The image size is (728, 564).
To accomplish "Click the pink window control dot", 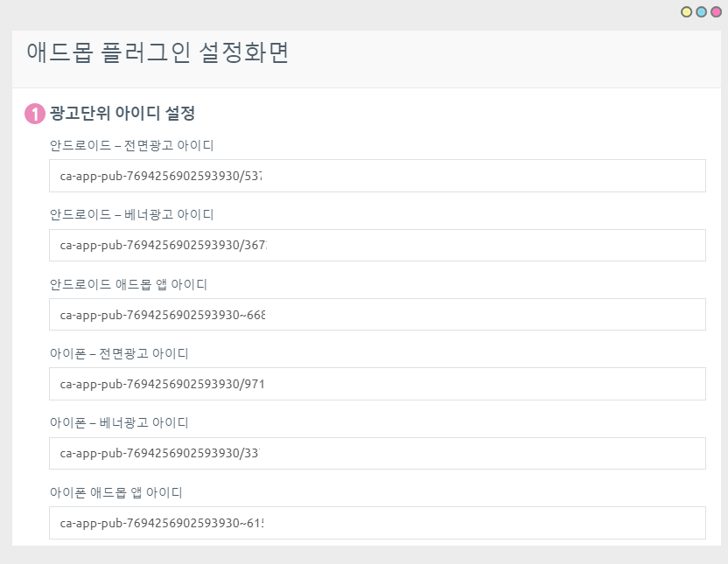I will click(716, 12).
